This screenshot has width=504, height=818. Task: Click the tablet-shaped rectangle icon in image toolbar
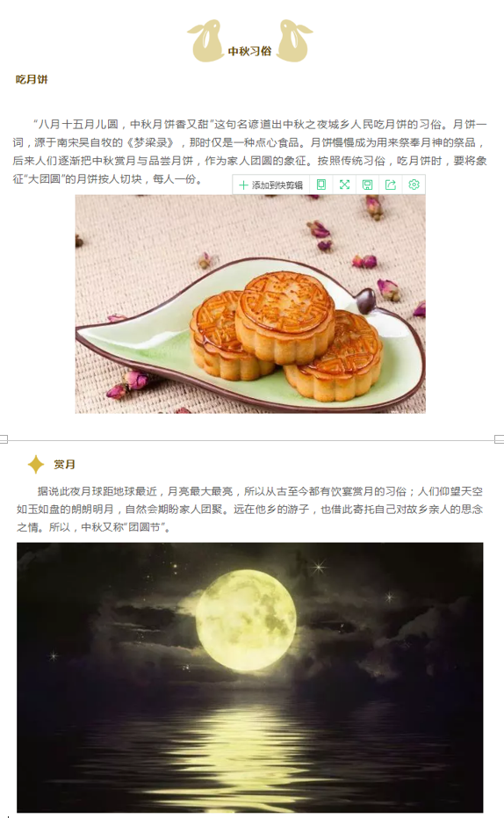point(321,185)
